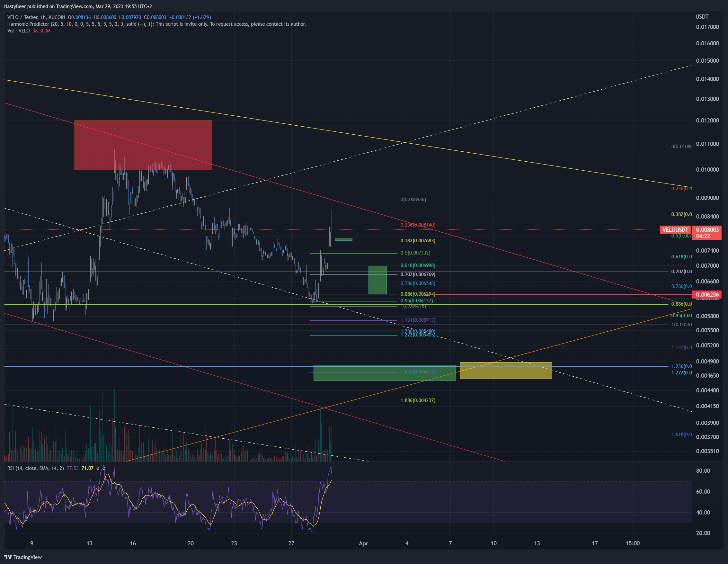Click the date 27 on the time axis
Screen dimensions: 728x564
point(291,543)
